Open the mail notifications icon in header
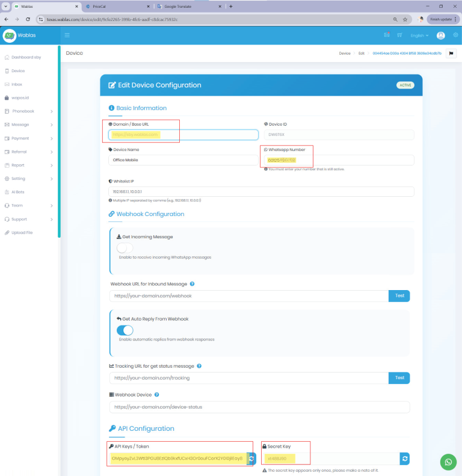462x476 pixels. (x=387, y=36)
